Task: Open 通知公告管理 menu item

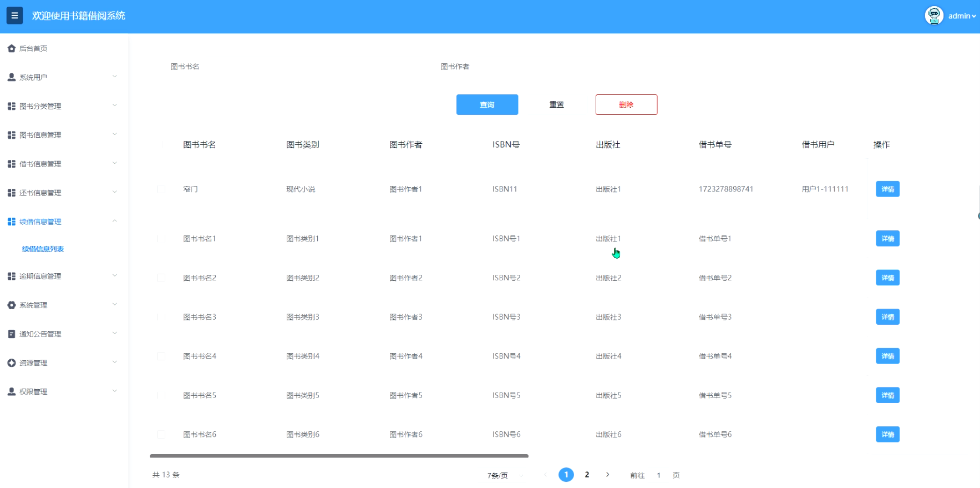Action: [x=64, y=334]
